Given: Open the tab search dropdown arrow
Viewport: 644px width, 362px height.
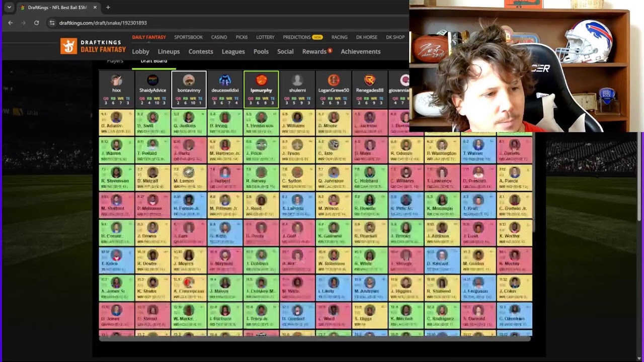Looking at the screenshot, I should click(9, 8).
